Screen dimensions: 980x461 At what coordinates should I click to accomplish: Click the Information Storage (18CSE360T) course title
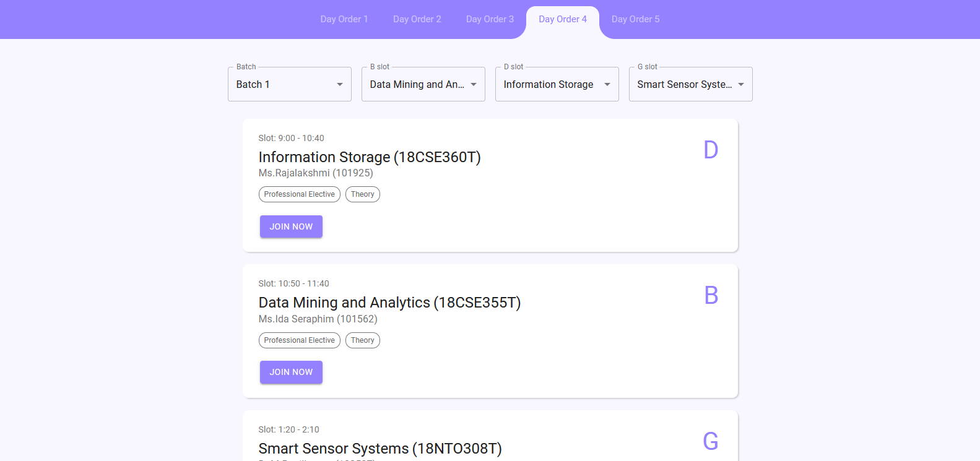[x=370, y=157]
